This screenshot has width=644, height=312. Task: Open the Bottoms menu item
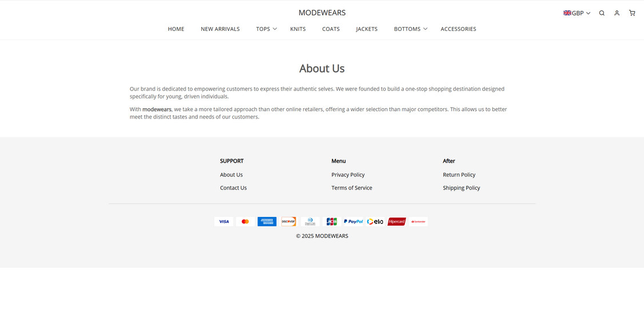click(407, 29)
